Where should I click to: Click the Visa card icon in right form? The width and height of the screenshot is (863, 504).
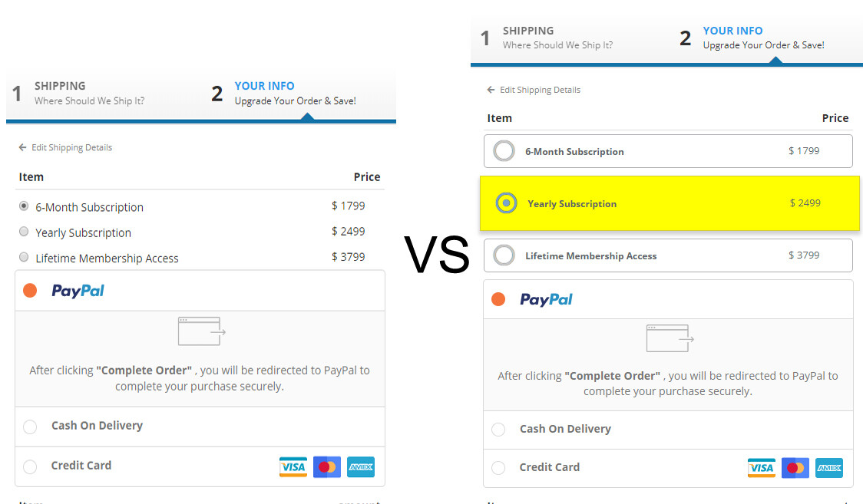pos(762,468)
